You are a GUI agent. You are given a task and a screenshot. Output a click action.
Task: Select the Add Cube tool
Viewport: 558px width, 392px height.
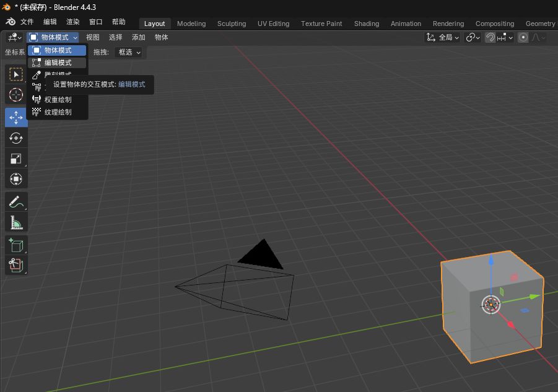(16, 245)
